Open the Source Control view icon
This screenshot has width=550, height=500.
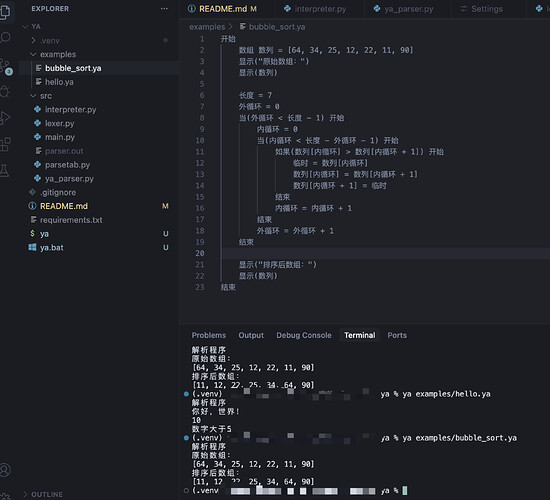coord(5,65)
